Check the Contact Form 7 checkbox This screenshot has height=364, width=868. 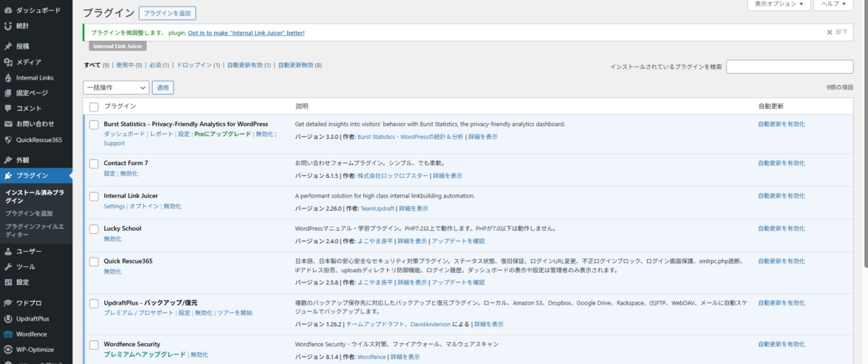(x=93, y=164)
